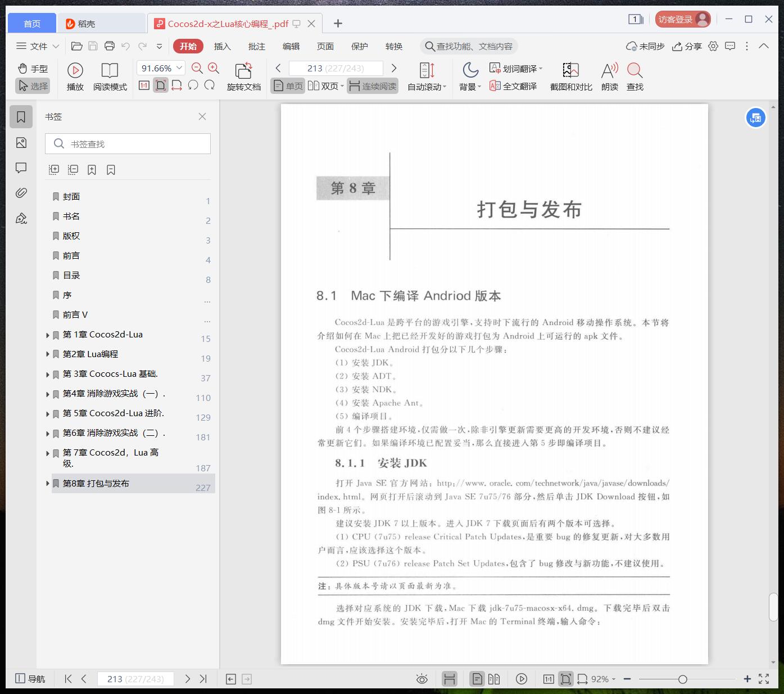Open file with the folder icon
Viewport: 784px width, 694px height.
click(x=77, y=46)
